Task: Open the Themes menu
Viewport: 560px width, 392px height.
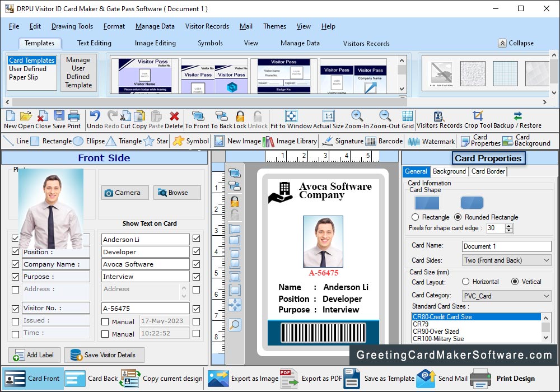Action: coord(274,26)
